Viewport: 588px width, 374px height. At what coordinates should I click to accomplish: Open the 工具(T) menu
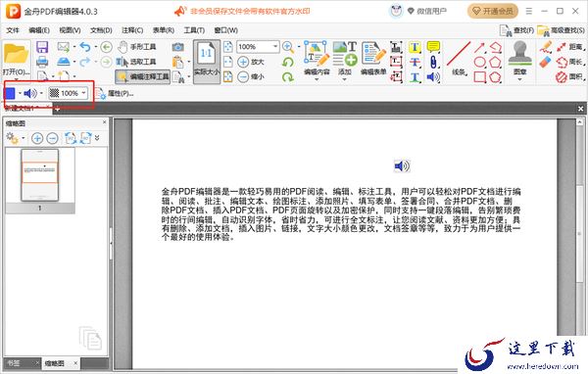point(194,30)
